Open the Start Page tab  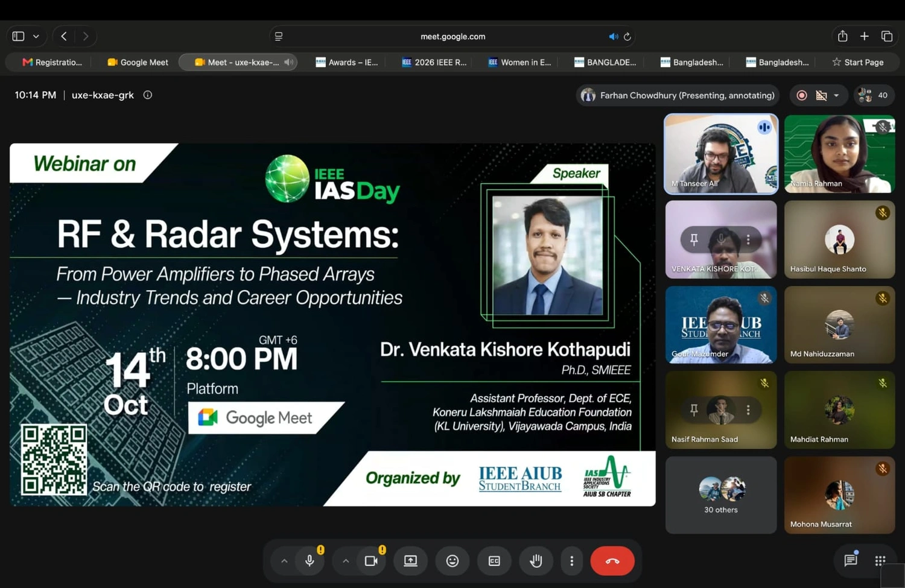coord(857,62)
